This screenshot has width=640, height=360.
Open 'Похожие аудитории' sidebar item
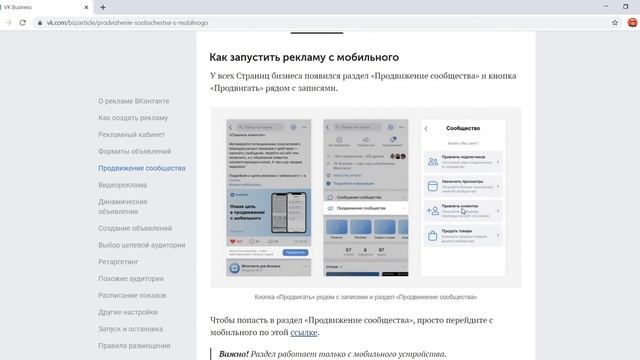(131, 278)
